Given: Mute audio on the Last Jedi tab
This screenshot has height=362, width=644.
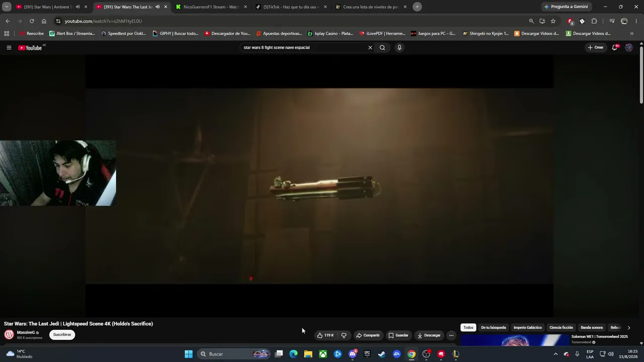Looking at the screenshot, I should click(157, 7).
